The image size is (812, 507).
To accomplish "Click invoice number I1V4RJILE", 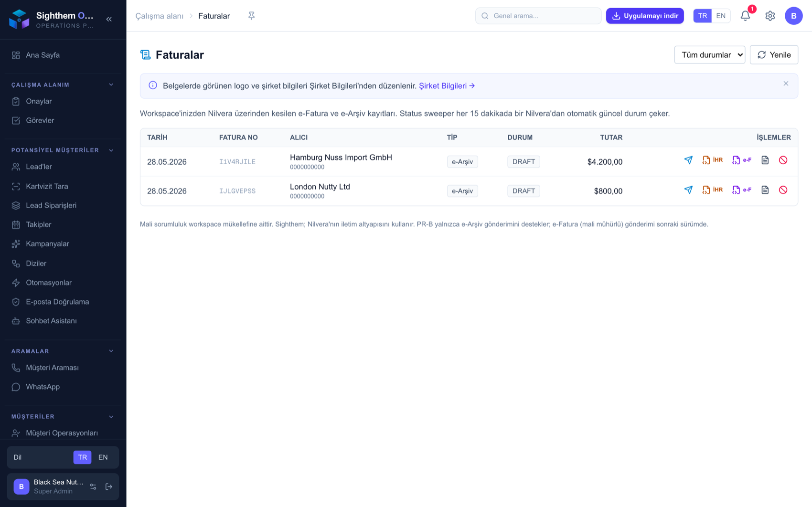I will click(237, 162).
